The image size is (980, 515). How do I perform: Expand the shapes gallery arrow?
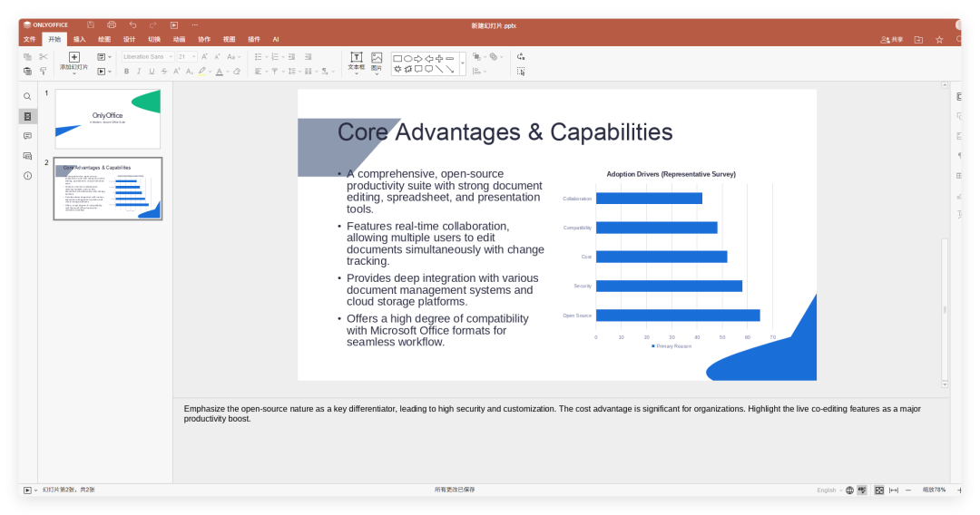[x=463, y=63]
